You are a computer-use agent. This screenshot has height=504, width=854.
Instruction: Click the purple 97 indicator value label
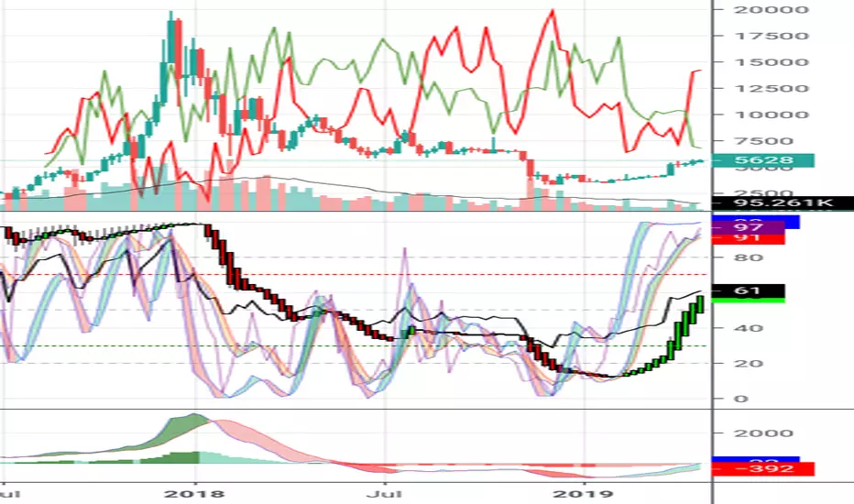click(x=749, y=227)
